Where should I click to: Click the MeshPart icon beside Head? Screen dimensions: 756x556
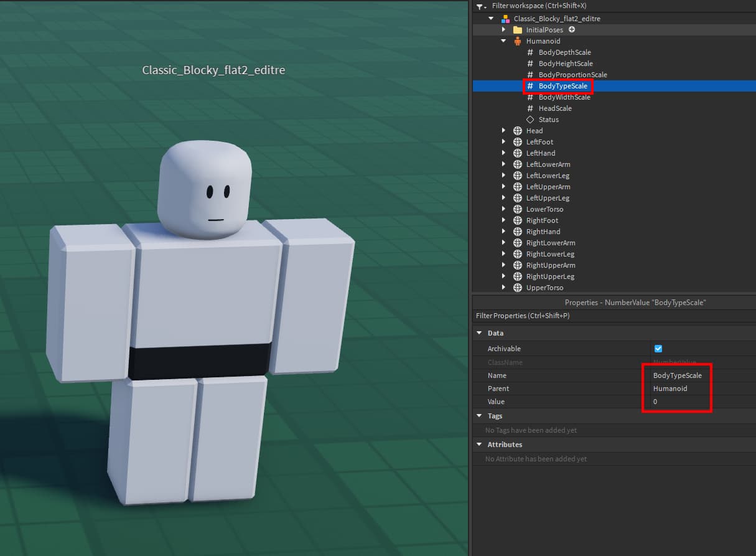[518, 130]
